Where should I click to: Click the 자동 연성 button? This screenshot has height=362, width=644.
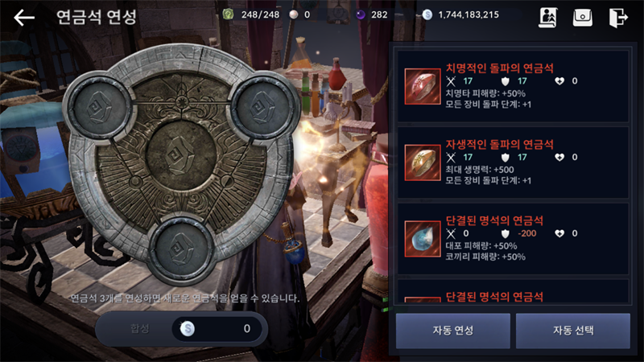point(453,331)
